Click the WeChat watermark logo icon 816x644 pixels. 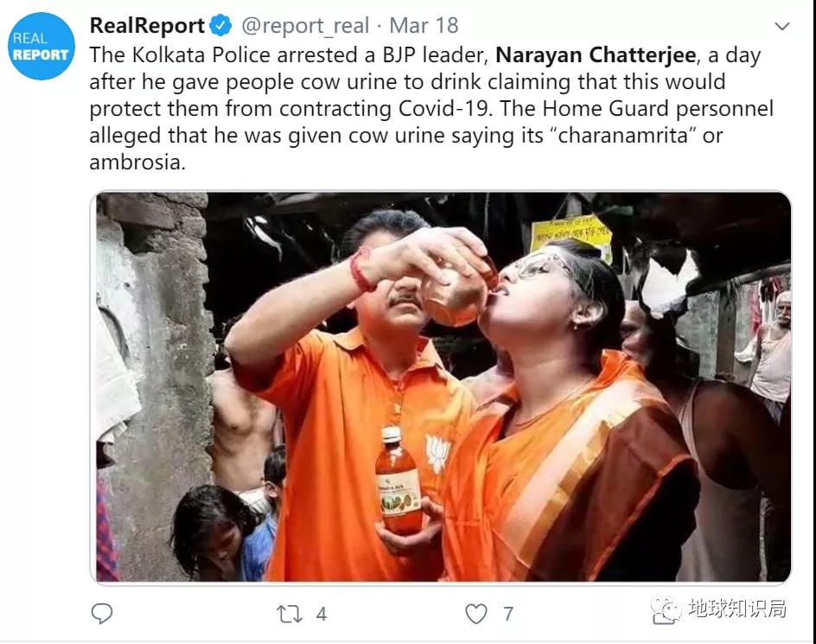[x=666, y=609]
